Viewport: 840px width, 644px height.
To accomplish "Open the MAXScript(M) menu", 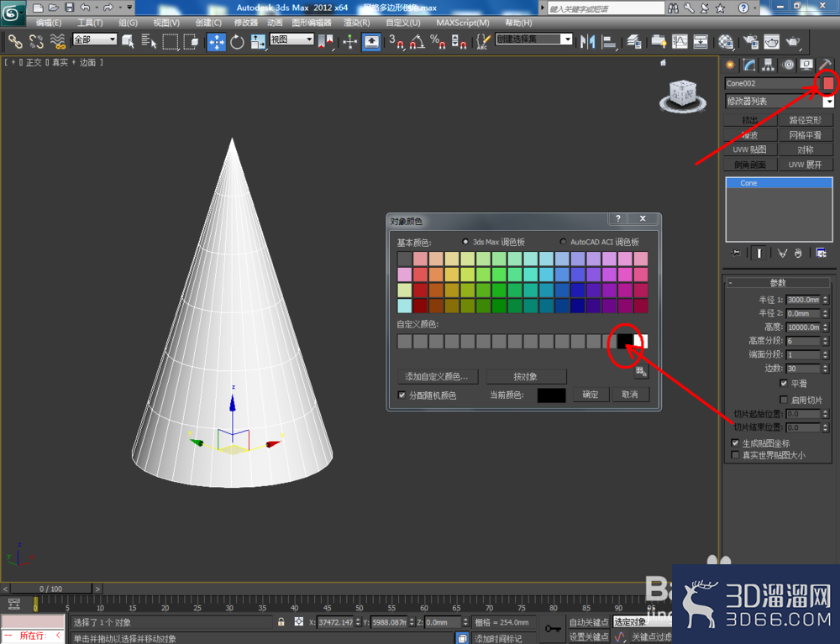I will pyautogui.click(x=463, y=23).
